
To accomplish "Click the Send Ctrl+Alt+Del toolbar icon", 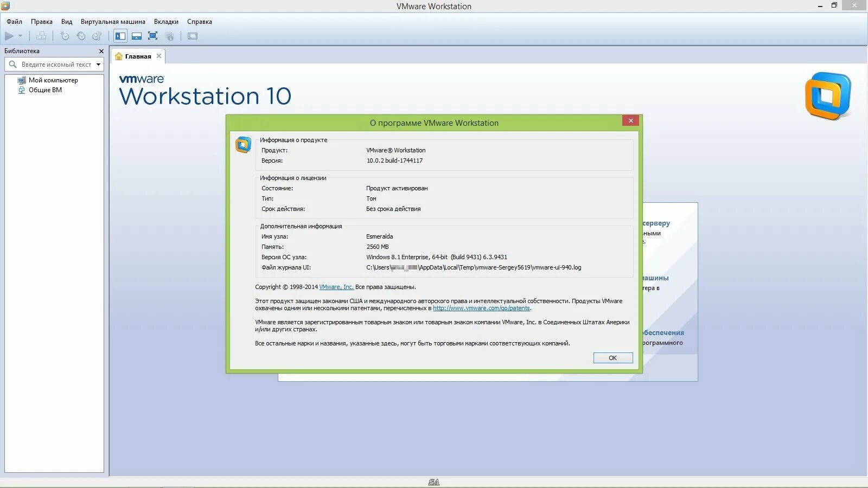I will (x=41, y=36).
